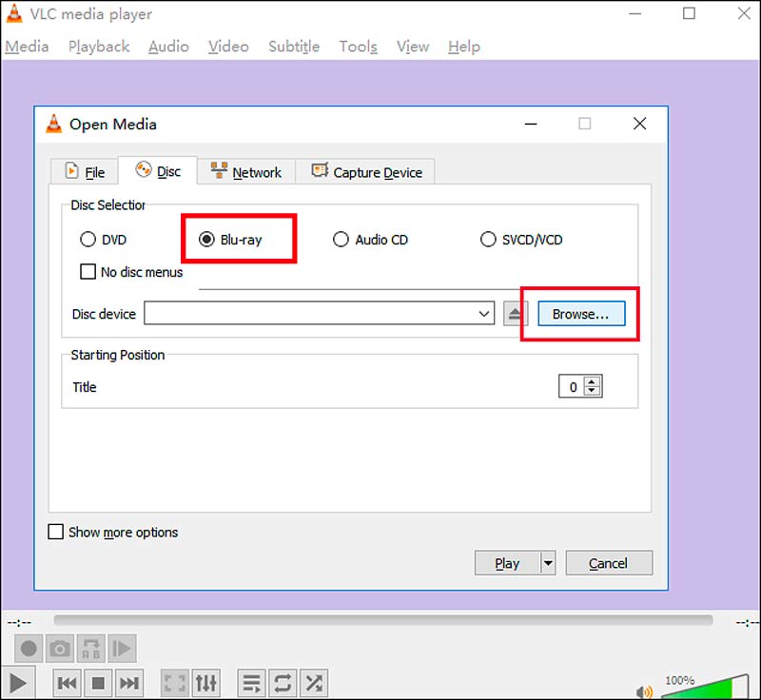This screenshot has width=761, height=700.
Task: Enable the No disc menus checkbox
Action: 88,272
